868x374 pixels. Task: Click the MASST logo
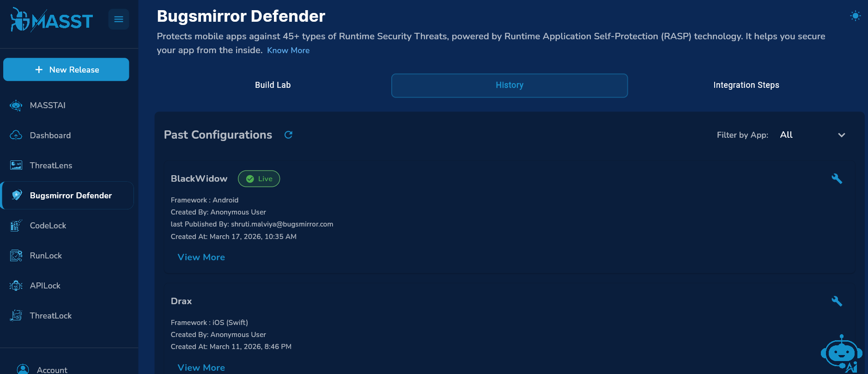pyautogui.click(x=52, y=20)
